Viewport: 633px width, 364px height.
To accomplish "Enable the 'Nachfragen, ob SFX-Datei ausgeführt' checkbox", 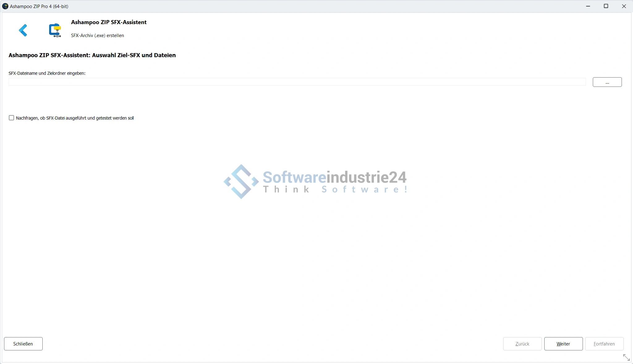I will 11,118.
